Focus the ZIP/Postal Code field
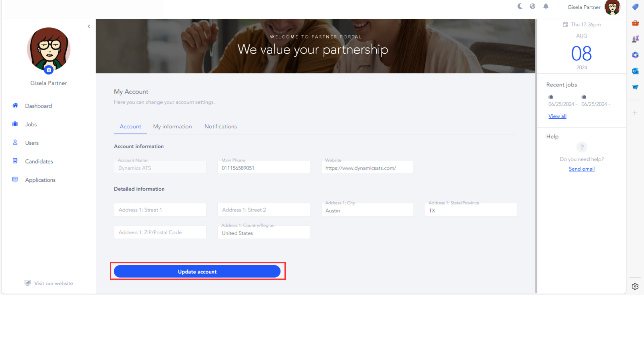Screen dimensions: 644x362 (x=160, y=232)
